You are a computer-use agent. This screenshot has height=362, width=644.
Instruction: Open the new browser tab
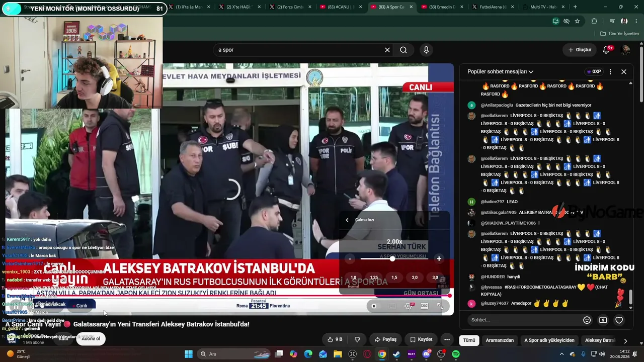click(x=575, y=7)
